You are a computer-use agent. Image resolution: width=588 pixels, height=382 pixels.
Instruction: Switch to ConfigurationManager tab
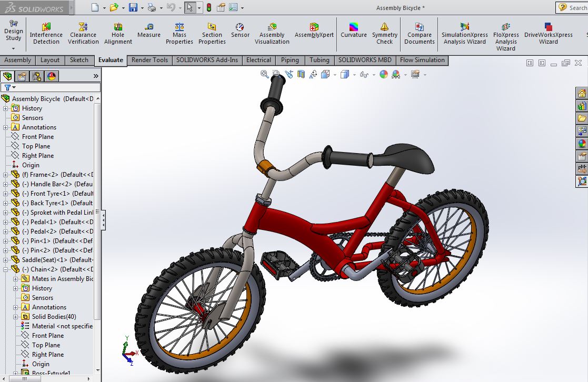click(x=37, y=76)
